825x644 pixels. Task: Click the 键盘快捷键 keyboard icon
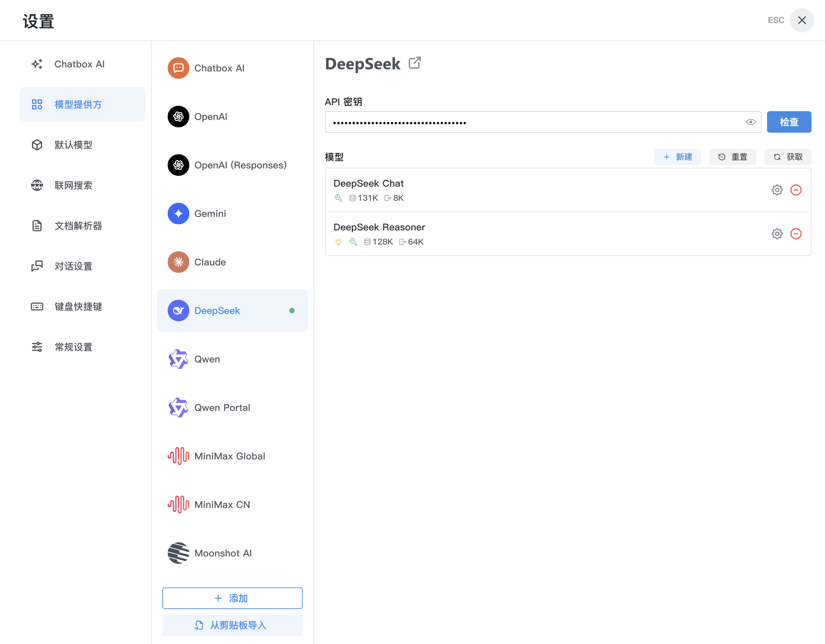click(37, 307)
